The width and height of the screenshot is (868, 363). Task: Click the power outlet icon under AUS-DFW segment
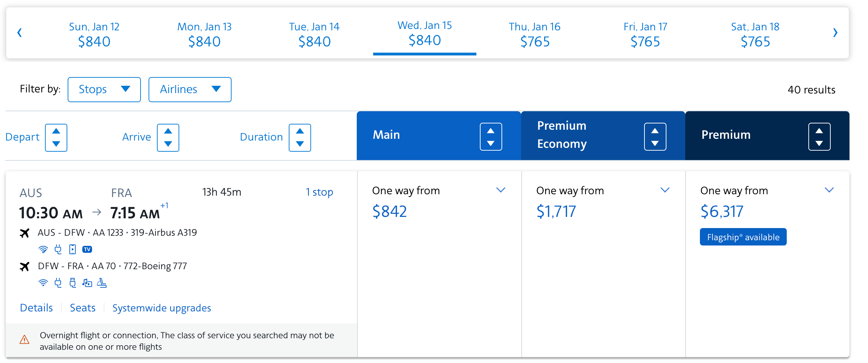click(x=58, y=249)
